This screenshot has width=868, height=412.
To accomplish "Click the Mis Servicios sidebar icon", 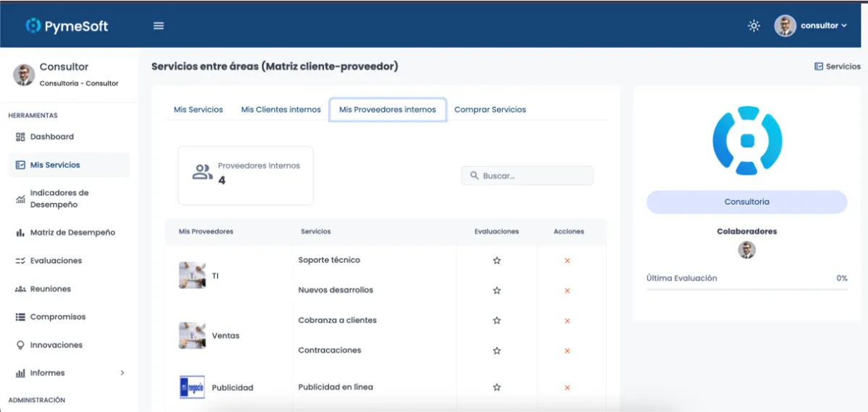I will [x=20, y=165].
